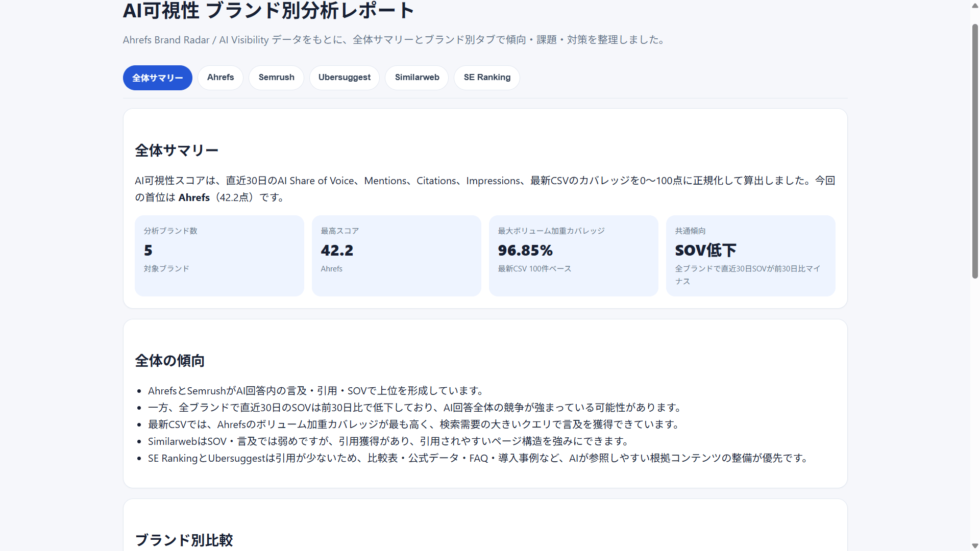Click the 最新CSV 100件ベース caption
Viewport: 980px width, 551px height.
tap(534, 269)
